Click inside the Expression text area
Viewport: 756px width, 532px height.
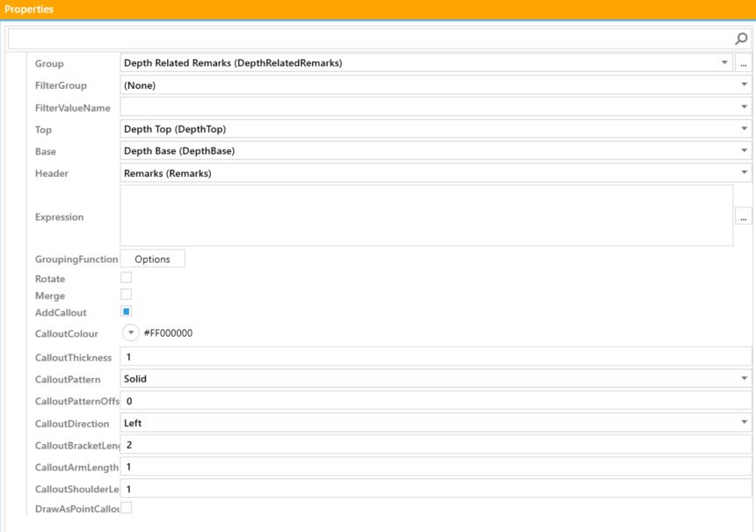[x=426, y=215]
